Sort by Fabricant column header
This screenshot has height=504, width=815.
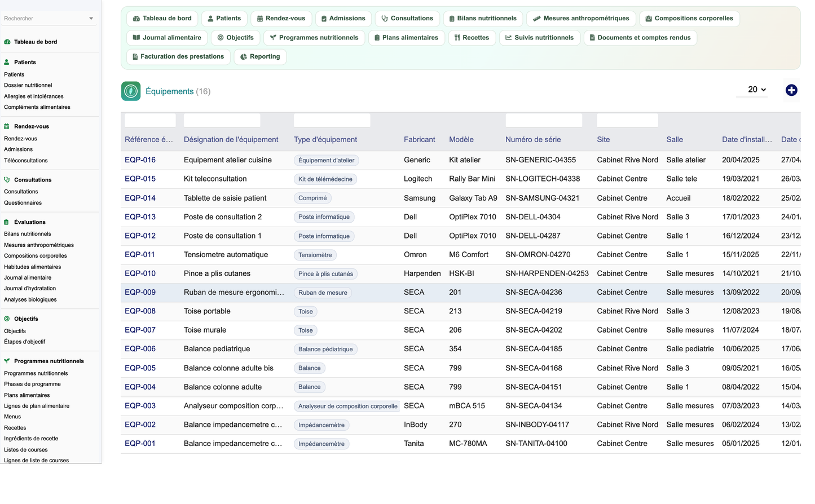(x=419, y=140)
